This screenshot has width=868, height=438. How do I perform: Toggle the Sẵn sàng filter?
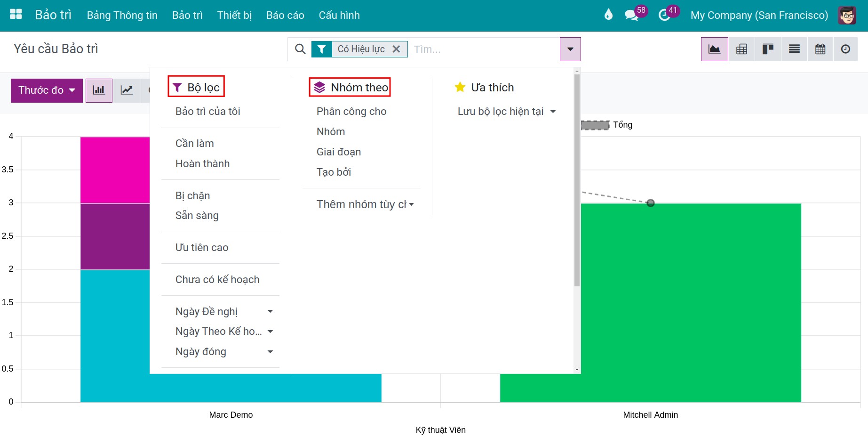[x=197, y=216]
